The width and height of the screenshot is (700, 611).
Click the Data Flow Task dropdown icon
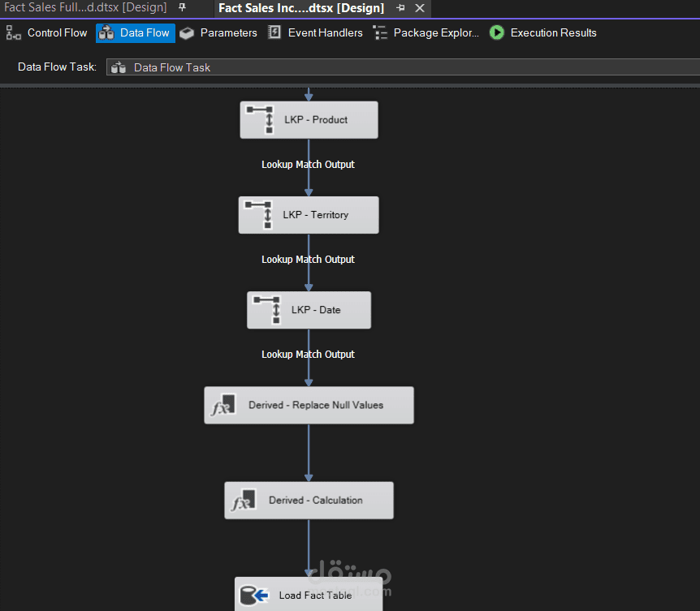pyautogui.click(x=119, y=67)
